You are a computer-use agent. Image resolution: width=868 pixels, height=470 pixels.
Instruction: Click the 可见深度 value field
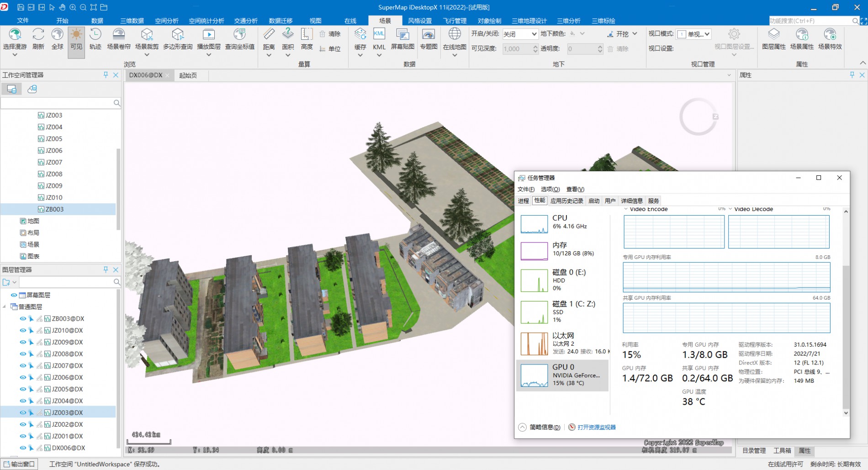[517, 49]
